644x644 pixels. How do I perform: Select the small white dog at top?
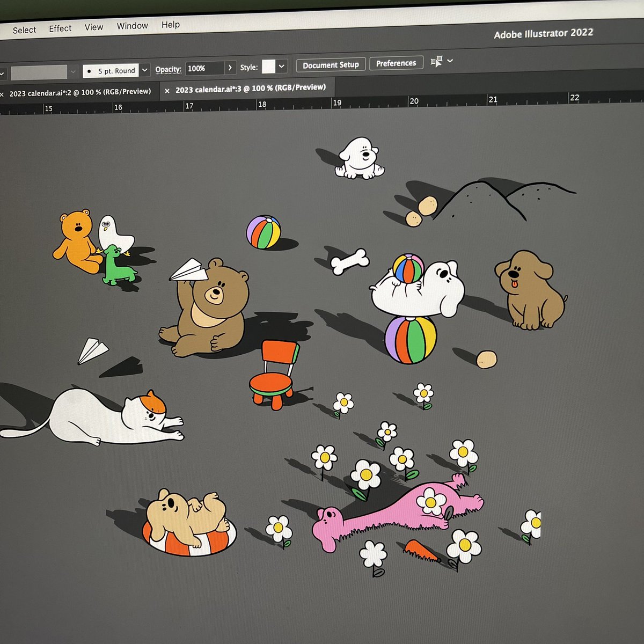[x=360, y=158]
